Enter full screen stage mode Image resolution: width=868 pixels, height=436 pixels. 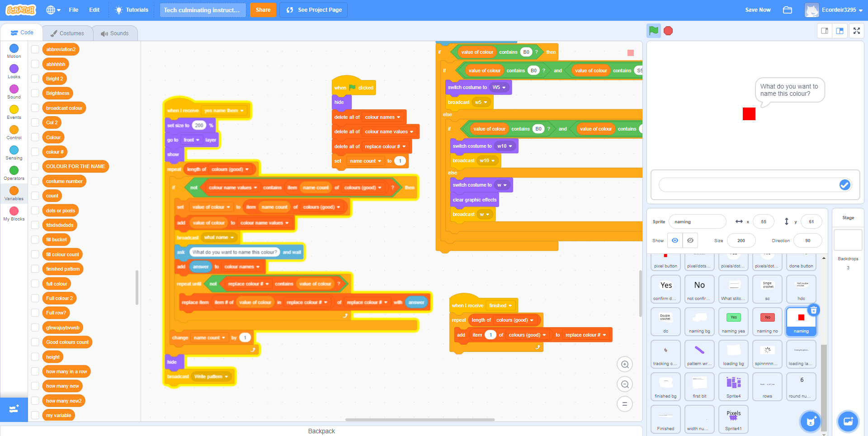click(857, 31)
